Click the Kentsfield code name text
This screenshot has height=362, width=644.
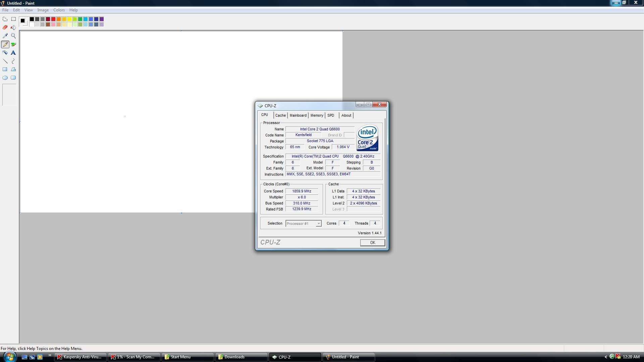point(303,135)
